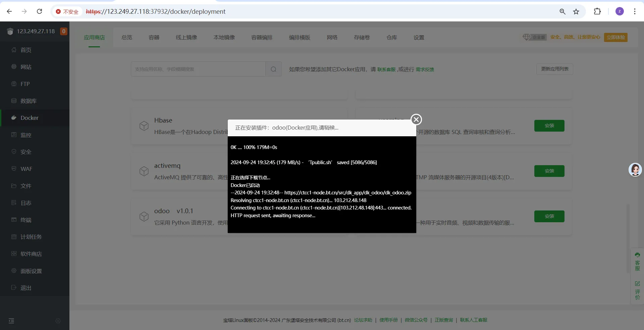Switch to the 应用商店 tab
The height and width of the screenshot is (330, 644).
point(94,37)
